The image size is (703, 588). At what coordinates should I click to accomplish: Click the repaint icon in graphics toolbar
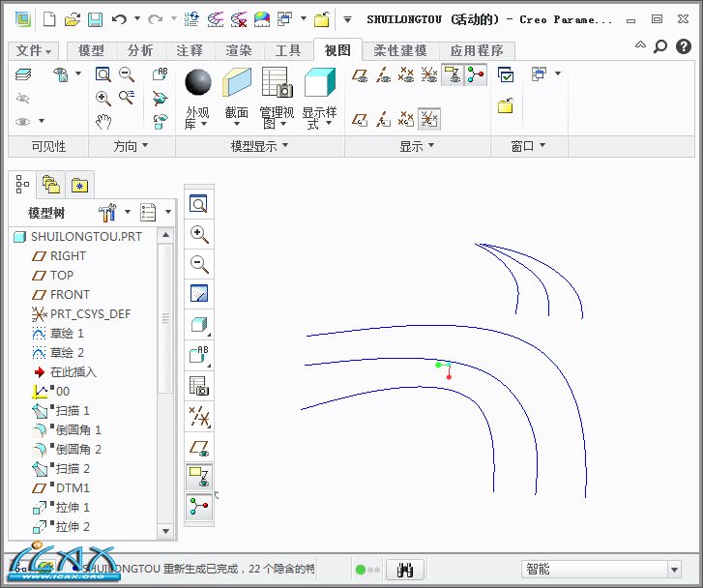pos(199,294)
